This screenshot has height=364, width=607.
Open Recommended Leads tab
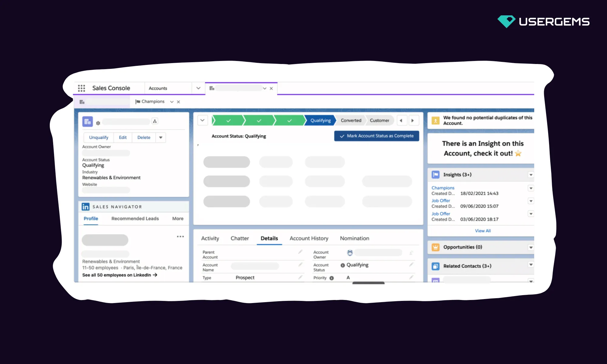coord(135,219)
